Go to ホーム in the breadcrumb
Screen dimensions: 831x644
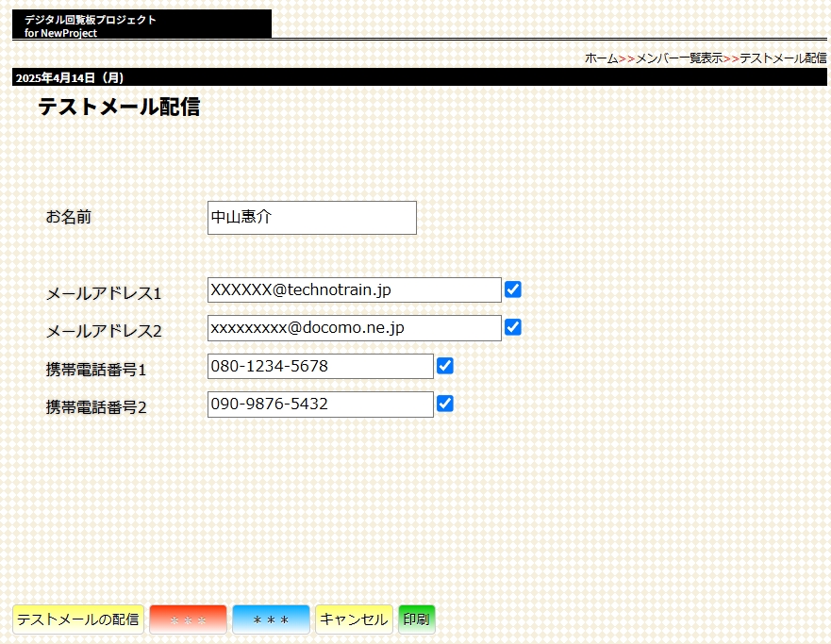(601, 58)
